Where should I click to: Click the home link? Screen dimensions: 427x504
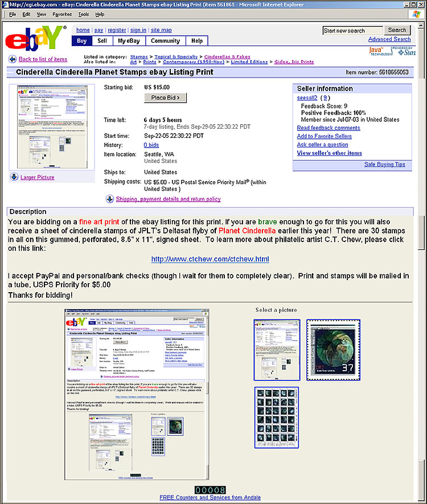click(x=83, y=30)
